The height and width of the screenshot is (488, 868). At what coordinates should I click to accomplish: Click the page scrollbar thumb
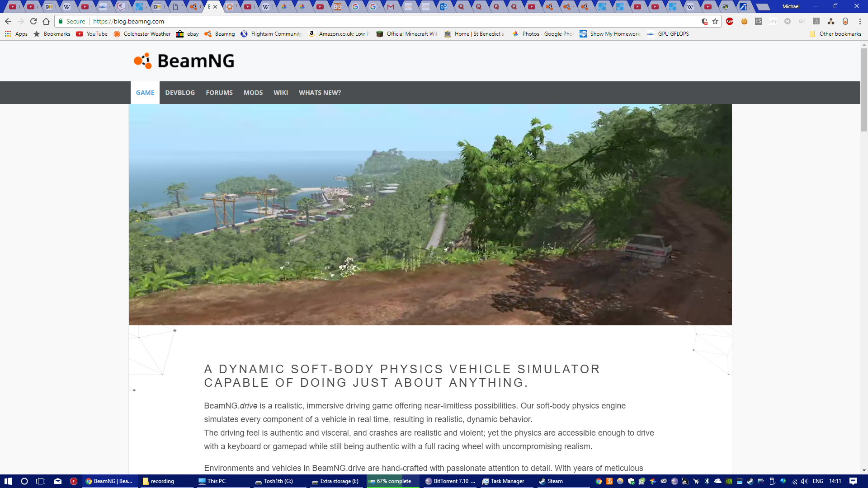click(x=864, y=89)
